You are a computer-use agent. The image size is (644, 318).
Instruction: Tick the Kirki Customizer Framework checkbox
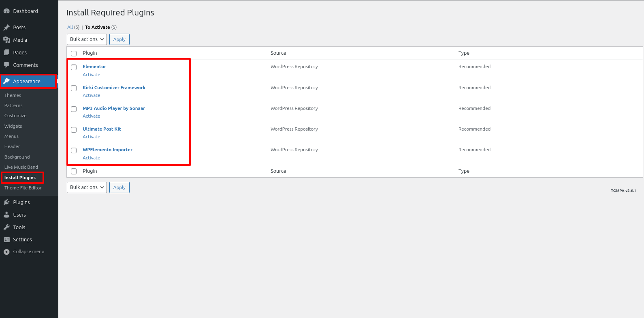[x=74, y=88]
